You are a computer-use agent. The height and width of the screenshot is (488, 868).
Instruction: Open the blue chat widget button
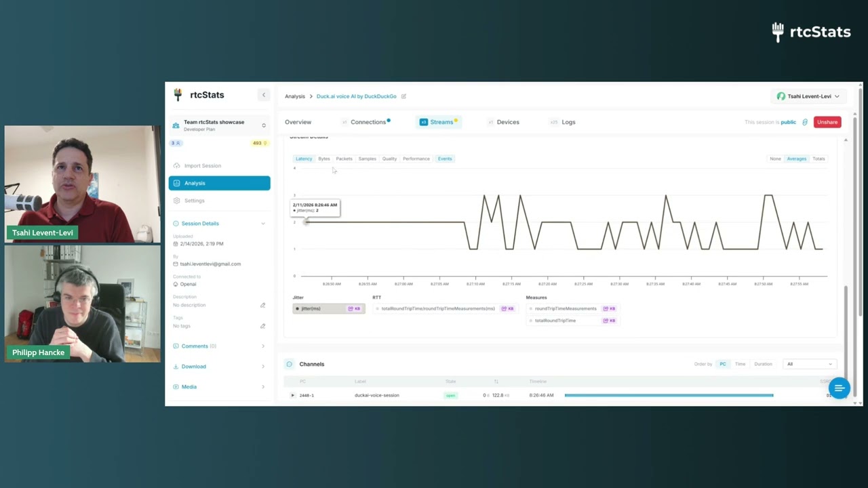839,388
